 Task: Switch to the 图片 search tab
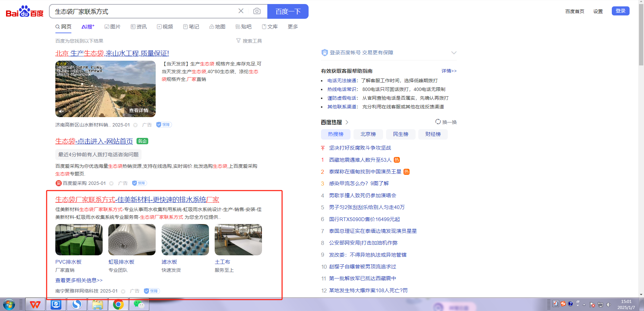click(112, 27)
